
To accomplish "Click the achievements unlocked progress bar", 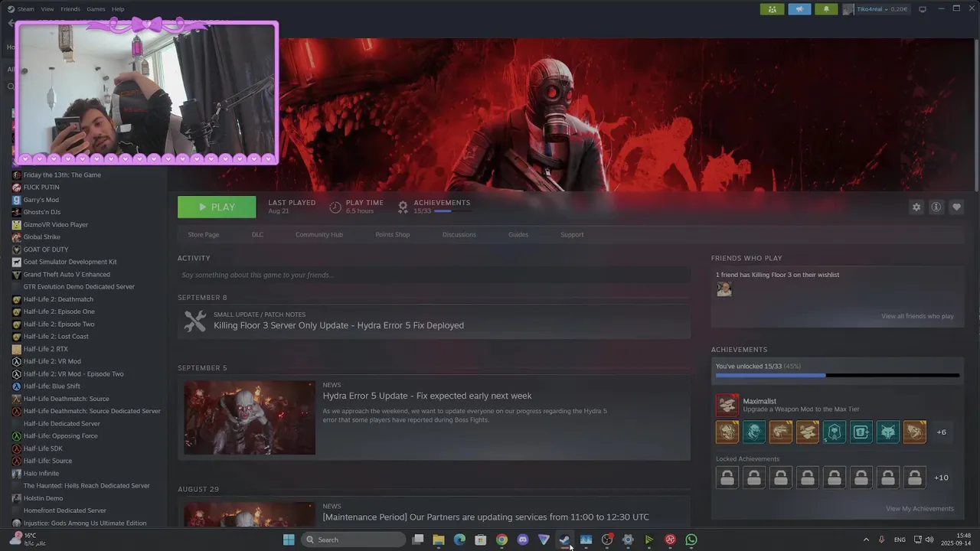I will tap(837, 376).
